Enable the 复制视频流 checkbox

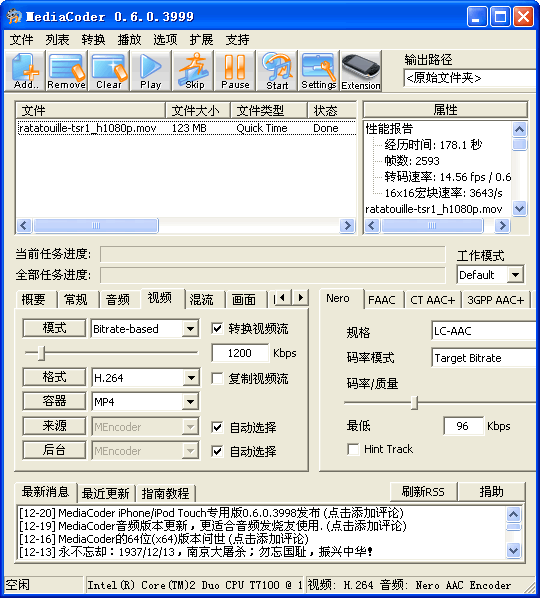(217, 378)
